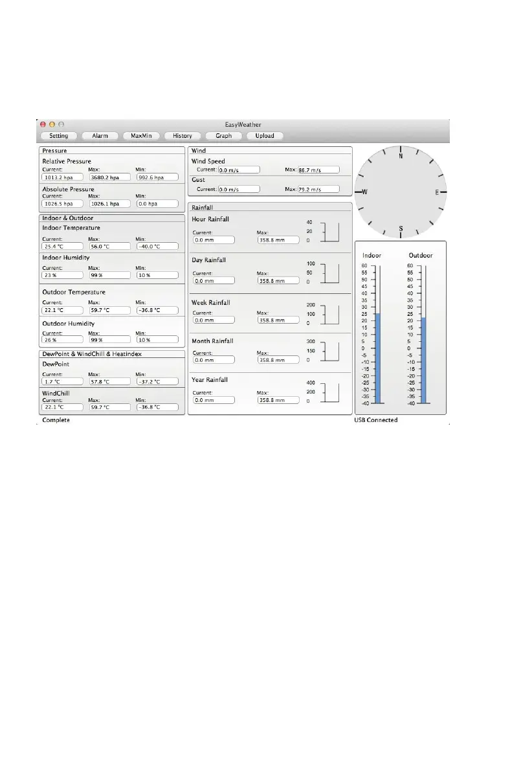Click the Upload button
This screenshot has height=771, width=532.
click(x=265, y=136)
